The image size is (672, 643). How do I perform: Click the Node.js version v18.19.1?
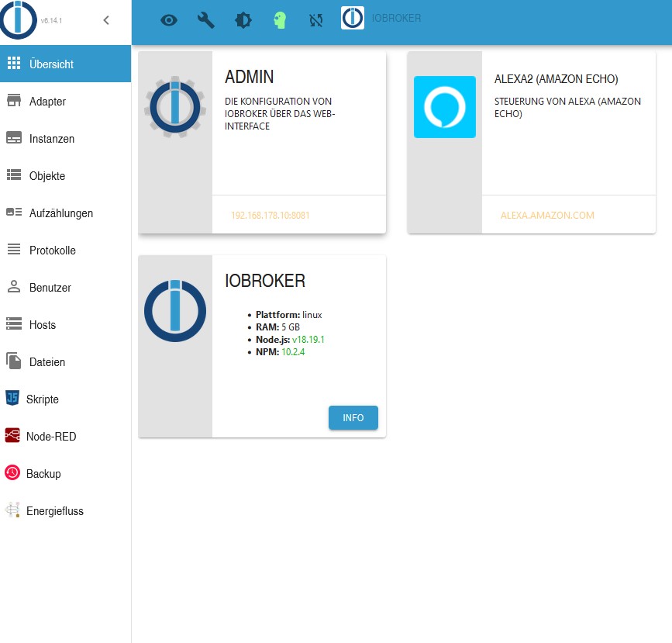308,339
